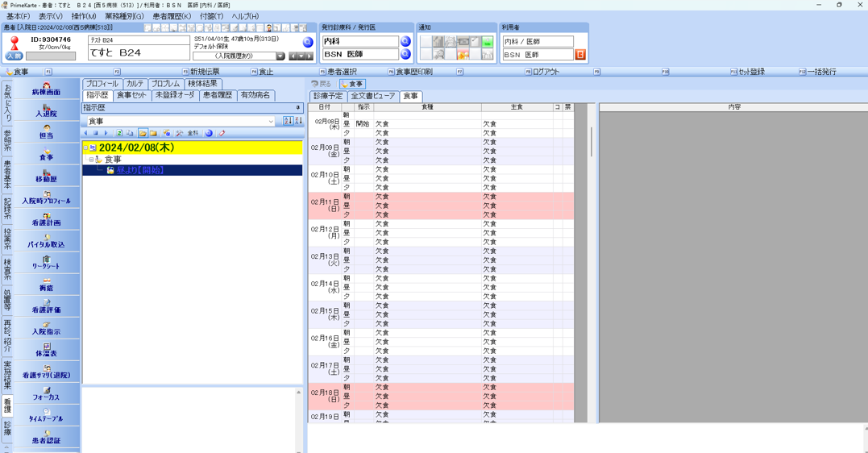Click the blue stop square in history toolbar

tap(96, 133)
